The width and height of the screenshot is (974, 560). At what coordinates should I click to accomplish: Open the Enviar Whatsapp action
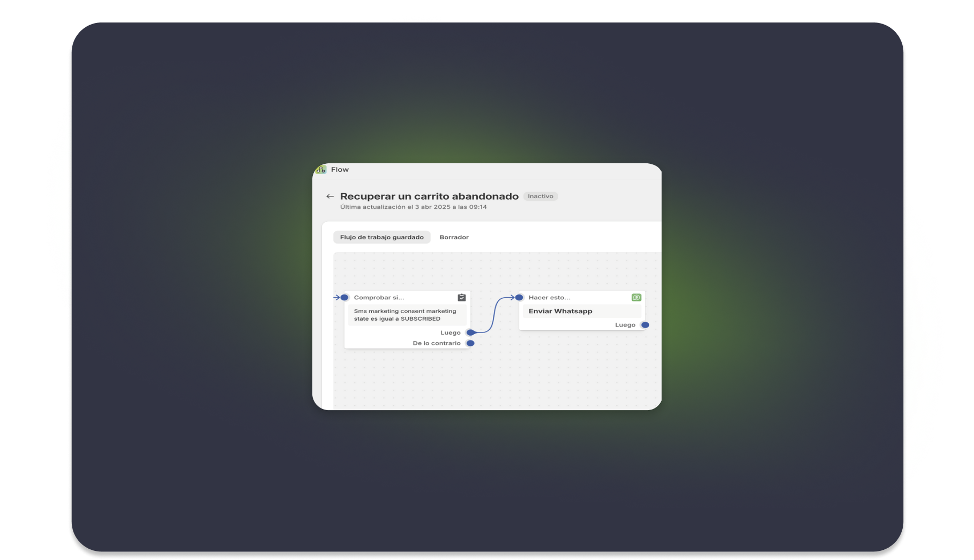click(x=560, y=311)
